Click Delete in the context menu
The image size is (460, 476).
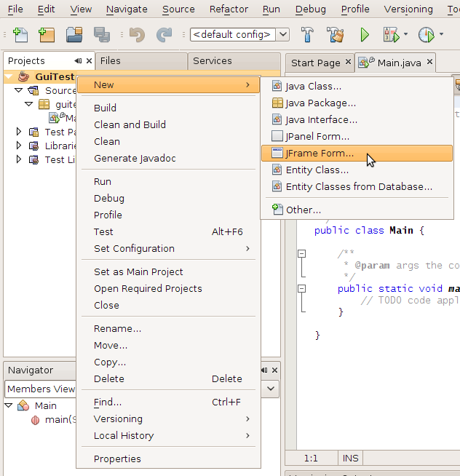(169, 378)
